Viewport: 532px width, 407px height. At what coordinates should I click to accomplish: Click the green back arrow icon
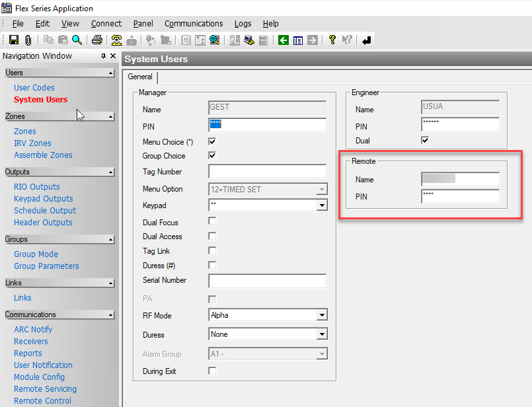pos(284,40)
